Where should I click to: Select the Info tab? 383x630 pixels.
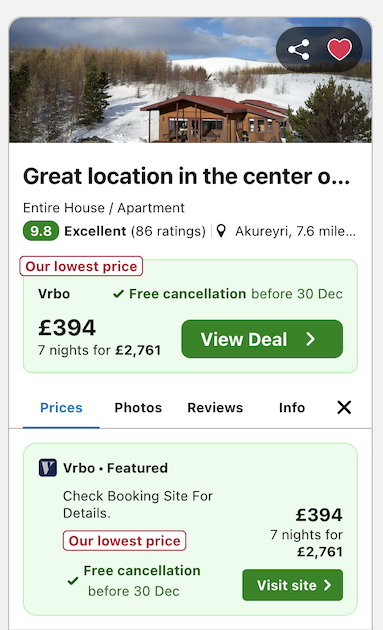(x=292, y=407)
